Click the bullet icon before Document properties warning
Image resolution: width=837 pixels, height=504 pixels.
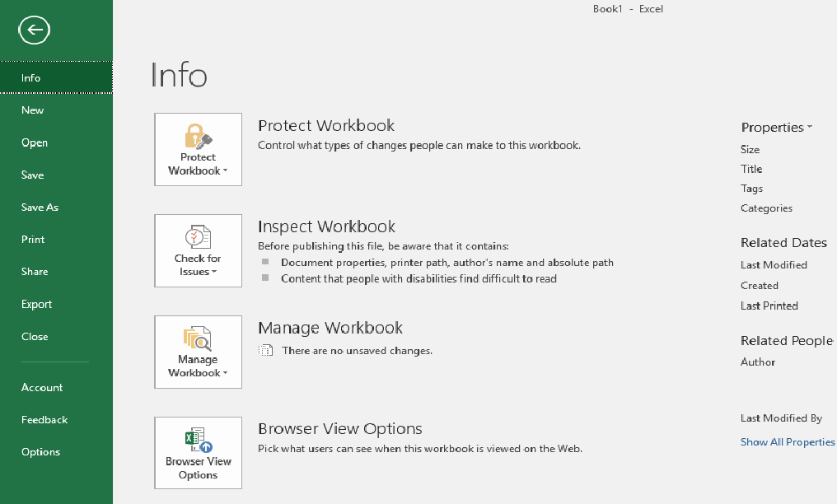[266, 263]
